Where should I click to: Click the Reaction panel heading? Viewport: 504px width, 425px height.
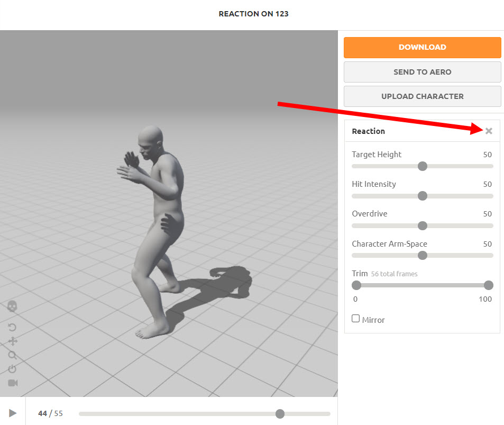coord(369,131)
